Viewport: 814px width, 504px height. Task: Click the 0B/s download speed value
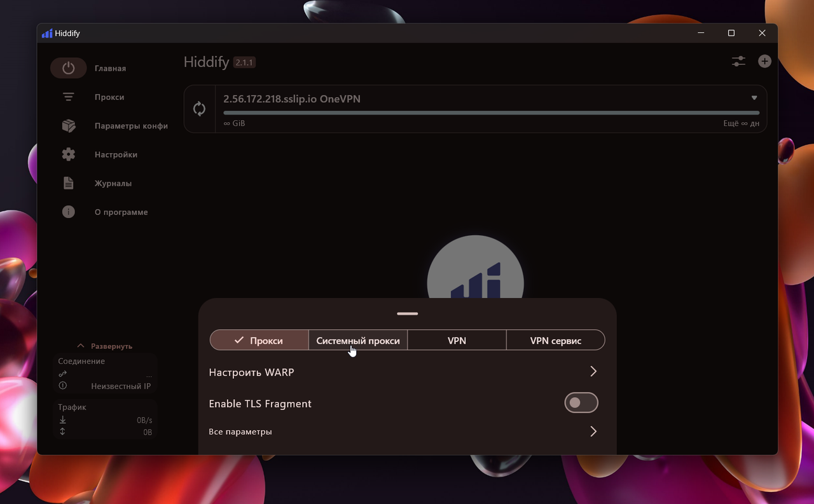(x=144, y=420)
